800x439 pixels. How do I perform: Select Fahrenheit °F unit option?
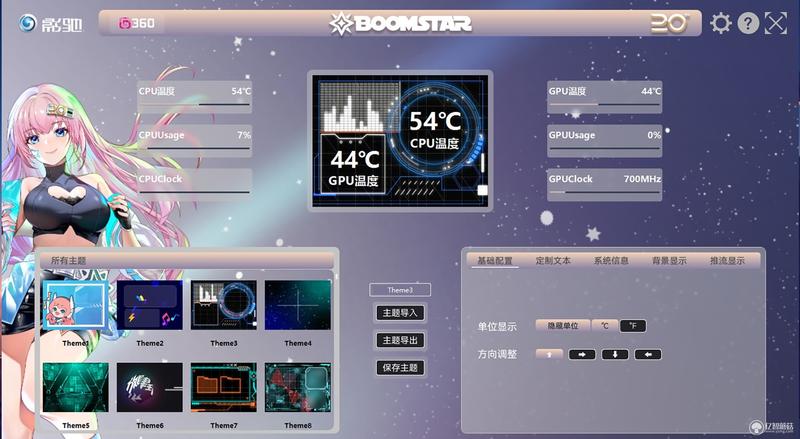coord(633,326)
